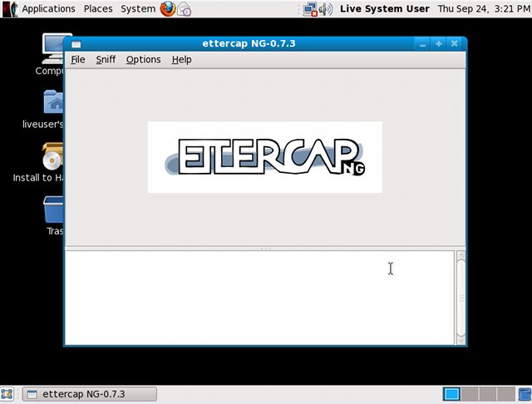Open the Help menu in ettercap
The height and width of the screenshot is (404, 532).
point(181,60)
